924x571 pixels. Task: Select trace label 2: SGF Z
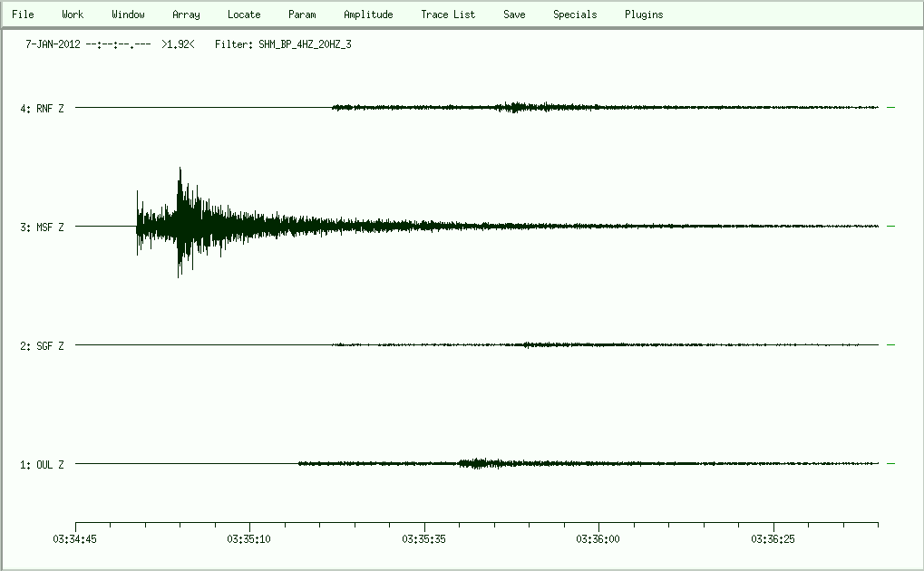coord(43,346)
